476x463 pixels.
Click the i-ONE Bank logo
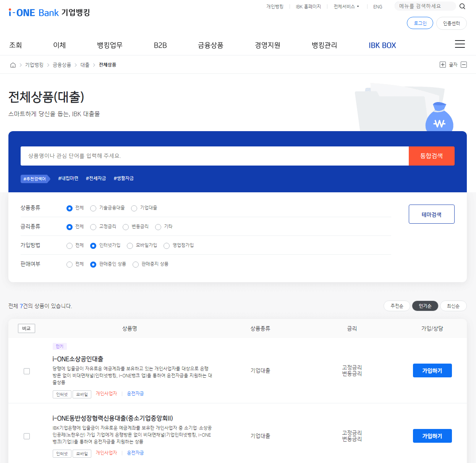tap(48, 12)
